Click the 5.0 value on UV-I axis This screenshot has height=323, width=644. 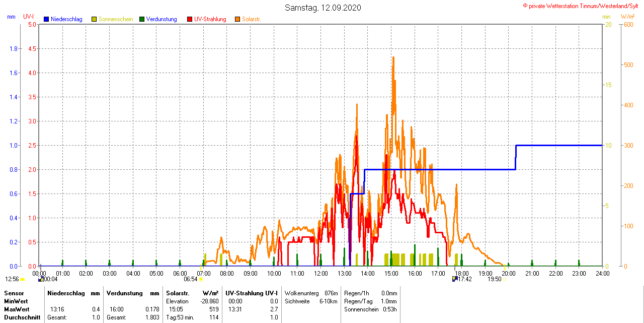pos(32,25)
